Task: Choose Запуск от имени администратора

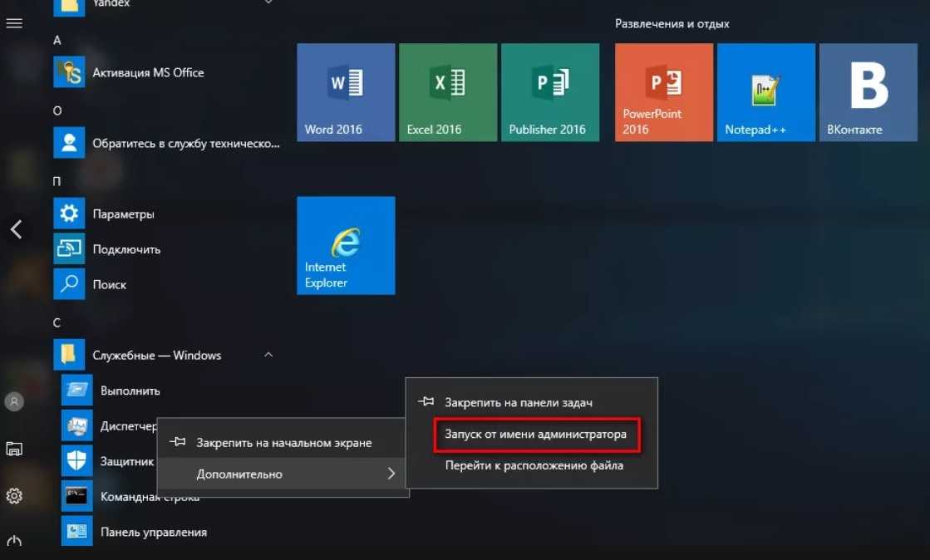Action: [x=535, y=435]
